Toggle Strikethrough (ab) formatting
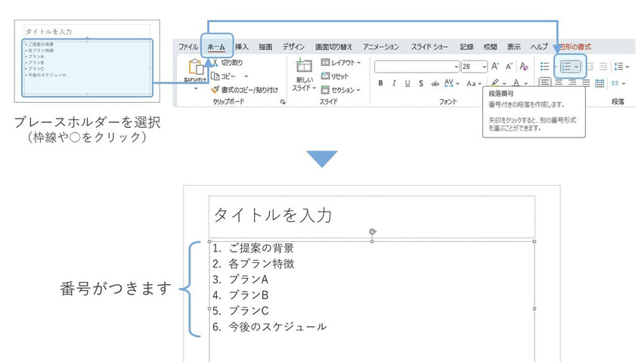The height and width of the screenshot is (362, 644). [x=435, y=83]
